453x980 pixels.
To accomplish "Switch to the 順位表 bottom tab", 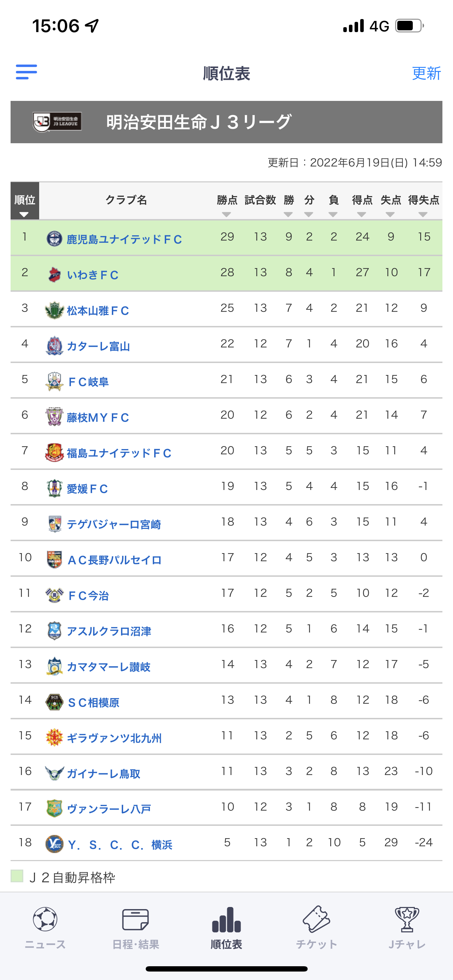I will click(x=226, y=927).
